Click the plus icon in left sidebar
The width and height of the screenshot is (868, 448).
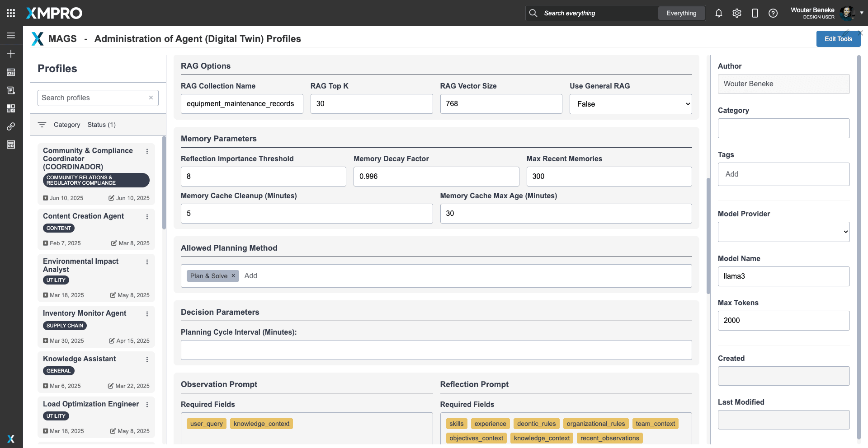(11, 54)
